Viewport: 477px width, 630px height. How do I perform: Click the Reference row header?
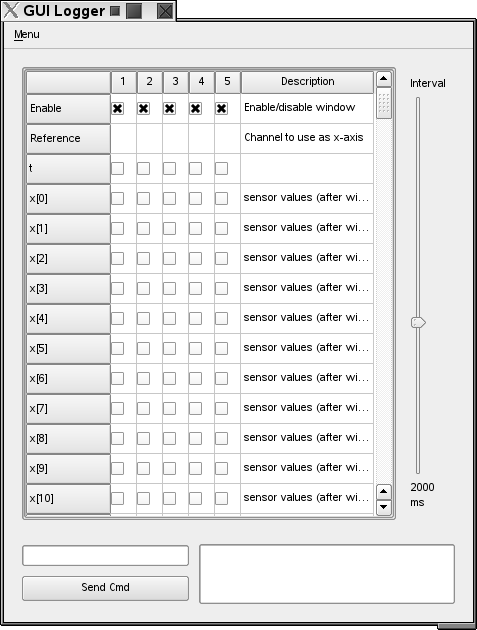pyautogui.click(x=68, y=139)
